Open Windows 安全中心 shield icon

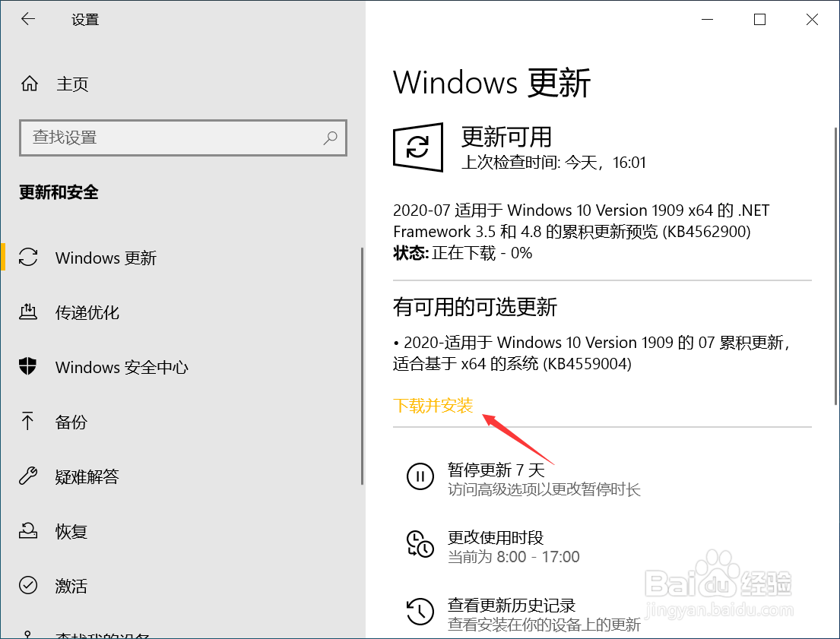point(28,366)
